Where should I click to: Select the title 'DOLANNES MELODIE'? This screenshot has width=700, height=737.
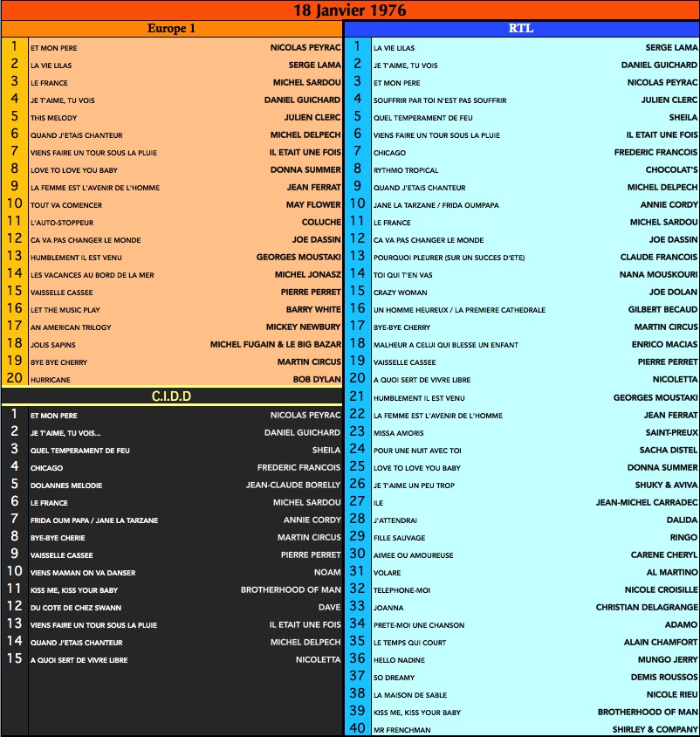point(66,486)
